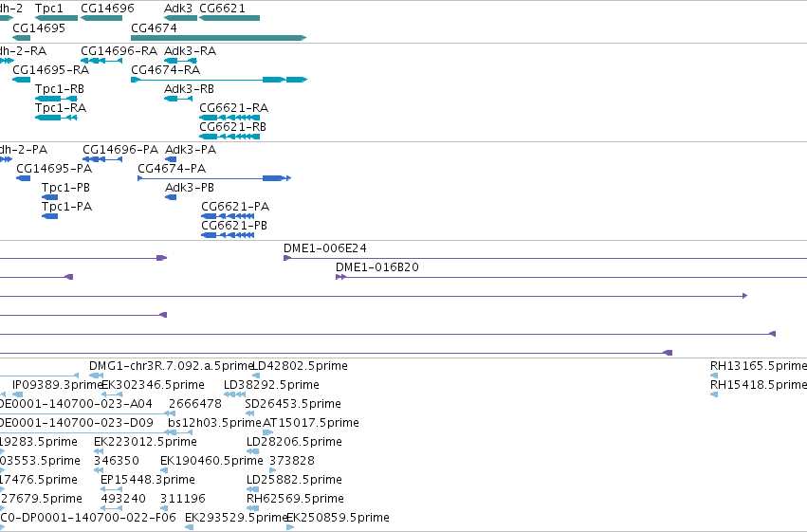The width and height of the screenshot is (807, 532).
Task: Click protein CG14695-PA
Action: (54, 169)
